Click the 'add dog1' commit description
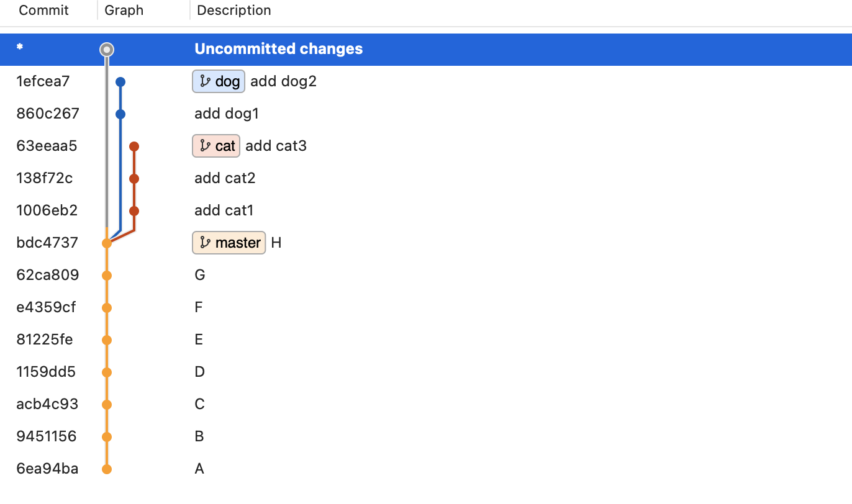This screenshot has height=504, width=852. pos(227,114)
